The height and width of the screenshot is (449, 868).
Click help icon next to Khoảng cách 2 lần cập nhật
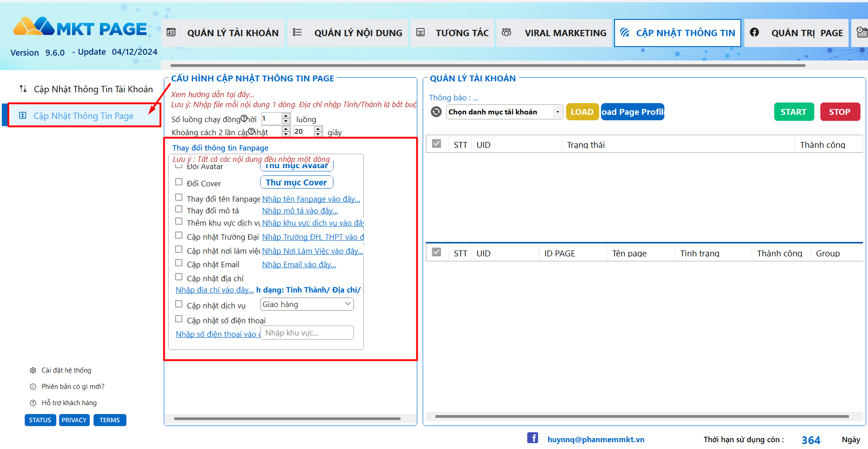click(251, 132)
